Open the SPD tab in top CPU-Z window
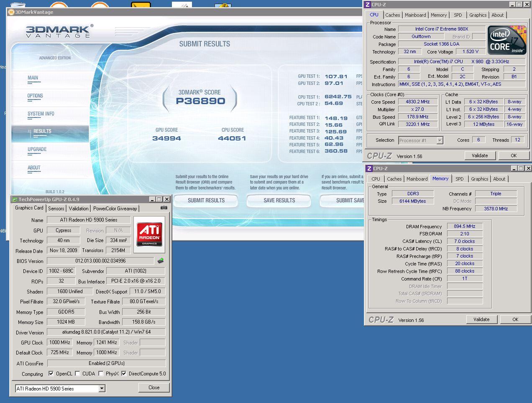This screenshot has width=532, height=403. coord(458,15)
